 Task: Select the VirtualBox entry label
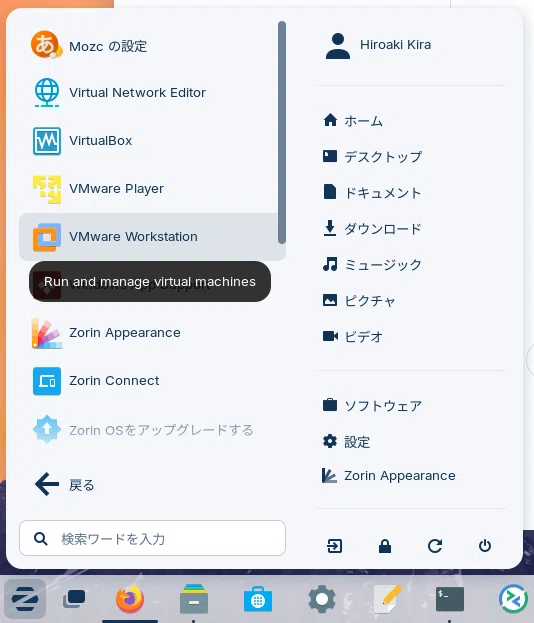point(100,141)
